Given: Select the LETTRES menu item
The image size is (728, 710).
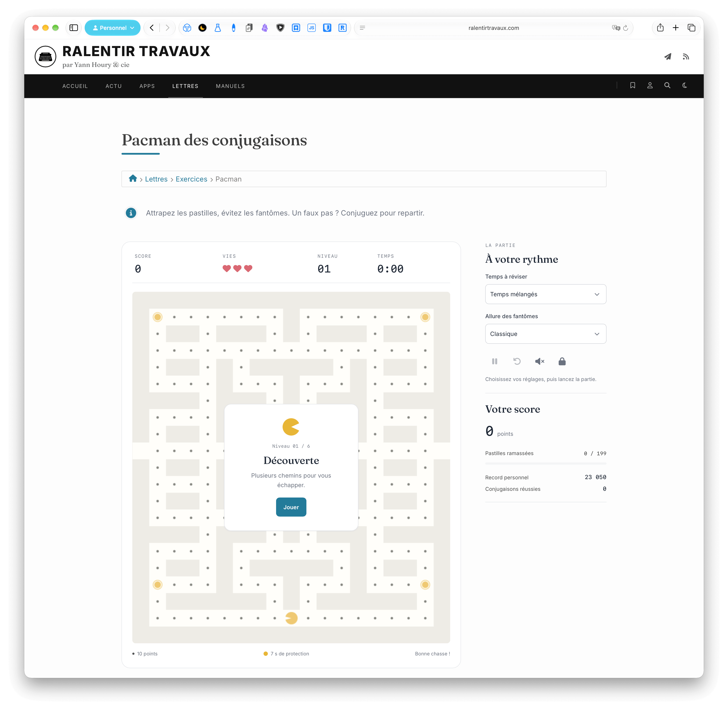Looking at the screenshot, I should point(185,86).
